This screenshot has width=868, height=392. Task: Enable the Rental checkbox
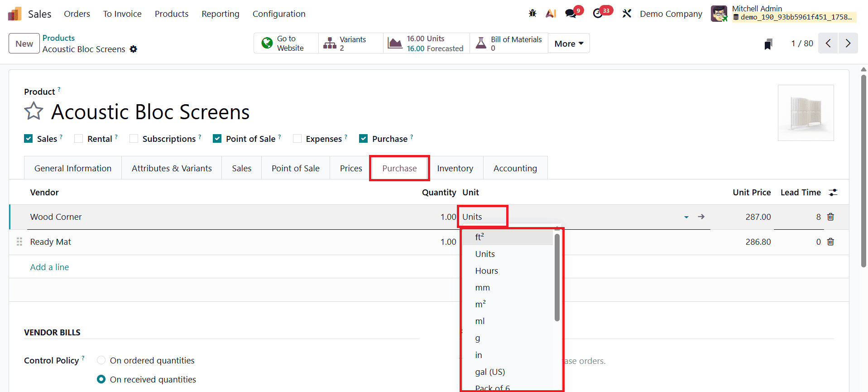(x=79, y=139)
